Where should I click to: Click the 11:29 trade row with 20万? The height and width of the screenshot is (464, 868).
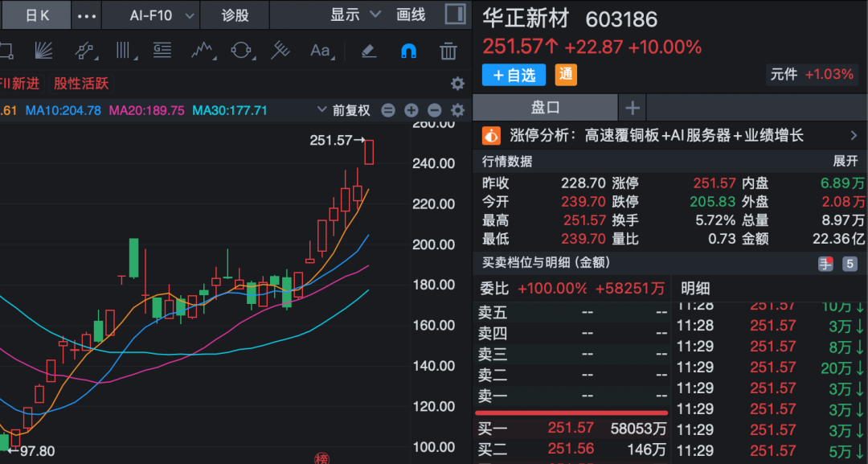point(771,368)
